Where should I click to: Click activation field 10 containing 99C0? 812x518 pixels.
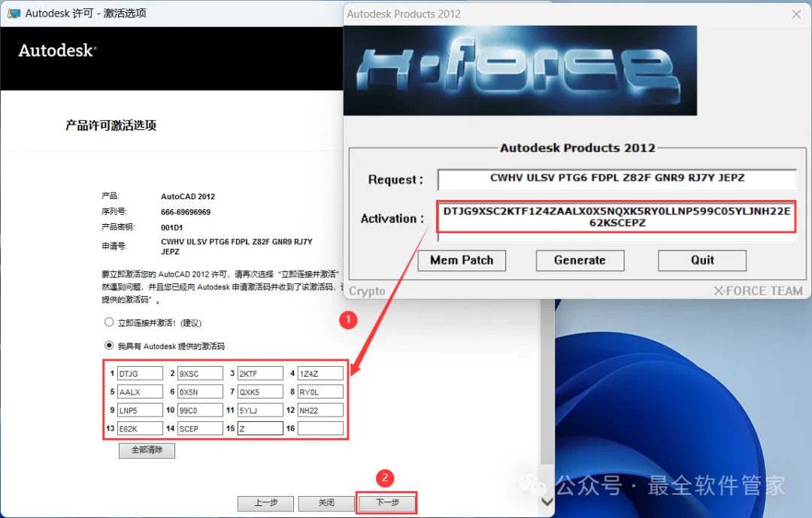pos(200,410)
